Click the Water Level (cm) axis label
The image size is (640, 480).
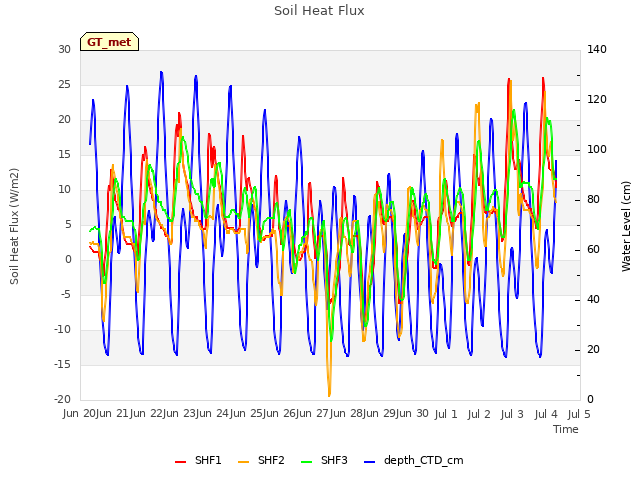pyautogui.click(x=626, y=226)
